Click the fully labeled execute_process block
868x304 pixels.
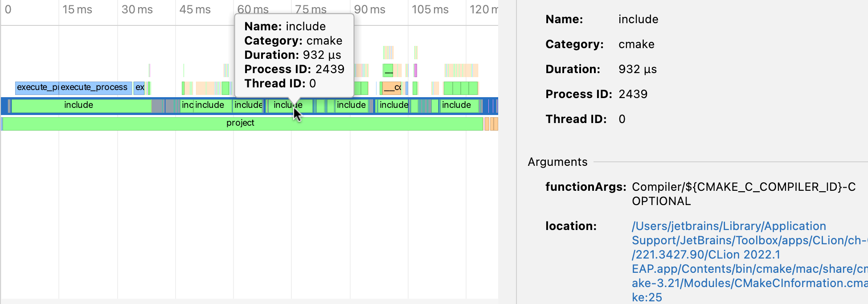click(x=95, y=88)
